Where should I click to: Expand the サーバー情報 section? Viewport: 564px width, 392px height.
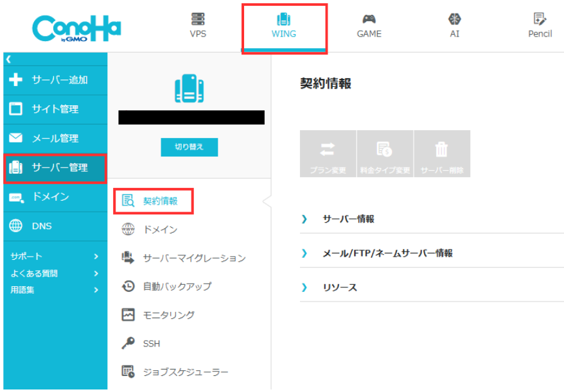click(348, 219)
